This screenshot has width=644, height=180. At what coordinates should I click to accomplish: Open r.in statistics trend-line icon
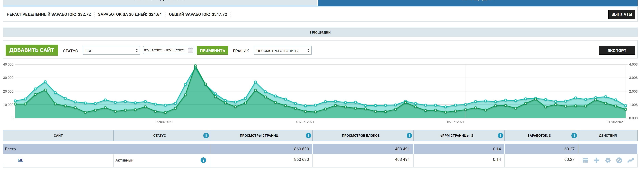click(x=630, y=160)
